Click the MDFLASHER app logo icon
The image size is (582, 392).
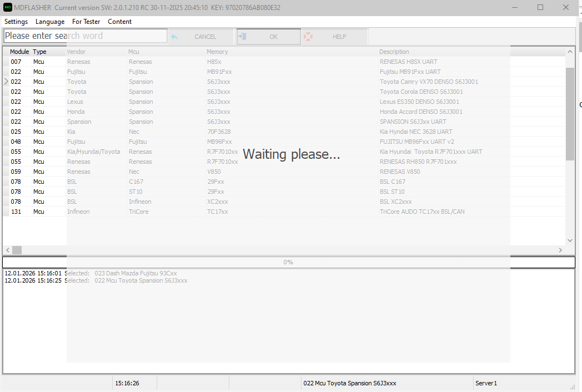coord(8,7)
